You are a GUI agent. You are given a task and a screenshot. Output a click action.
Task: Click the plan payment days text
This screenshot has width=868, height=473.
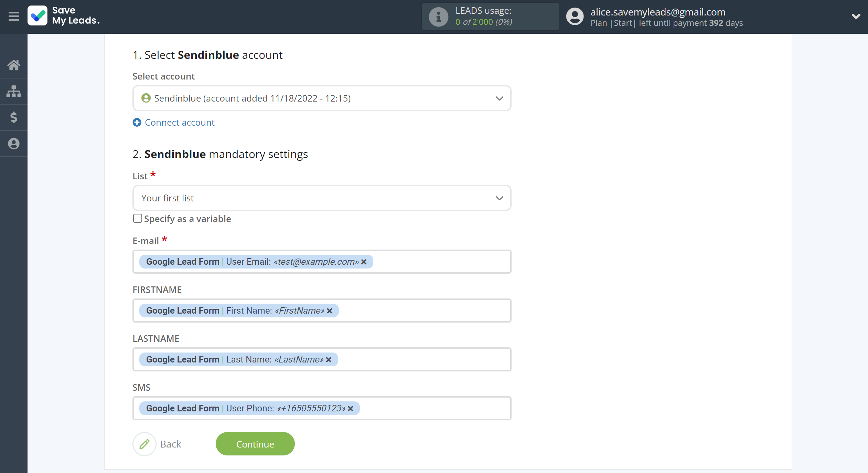click(666, 23)
